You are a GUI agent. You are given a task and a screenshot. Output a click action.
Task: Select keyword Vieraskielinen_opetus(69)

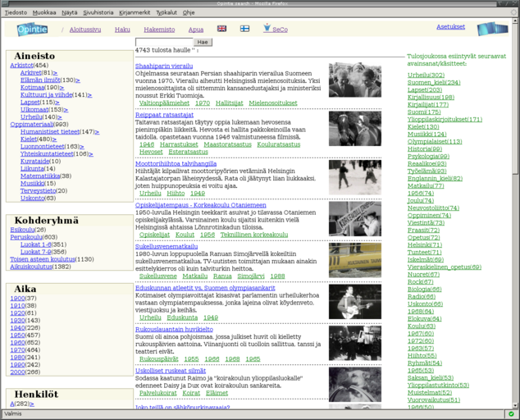click(445, 267)
